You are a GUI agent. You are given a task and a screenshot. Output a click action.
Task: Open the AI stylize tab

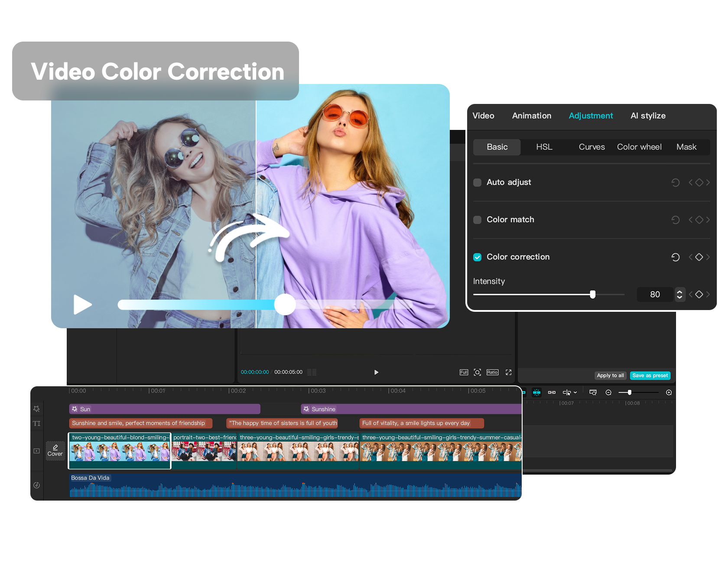click(x=648, y=116)
